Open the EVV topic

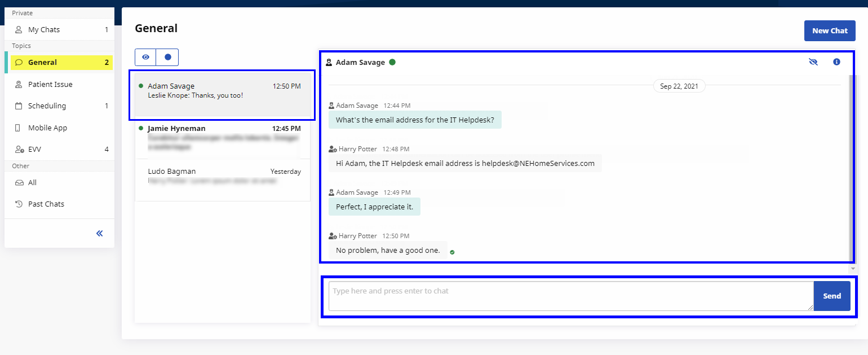point(34,150)
